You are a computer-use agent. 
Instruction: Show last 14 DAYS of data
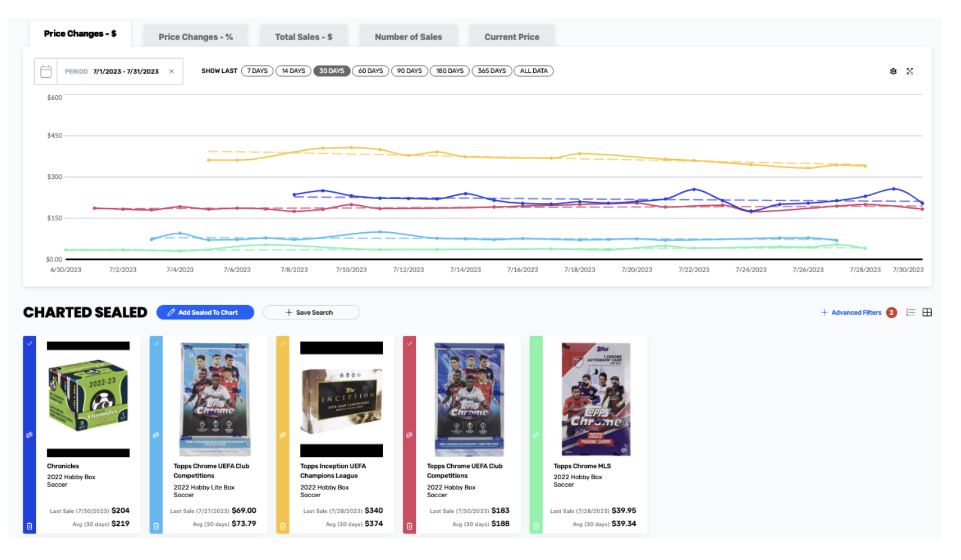(293, 71)
